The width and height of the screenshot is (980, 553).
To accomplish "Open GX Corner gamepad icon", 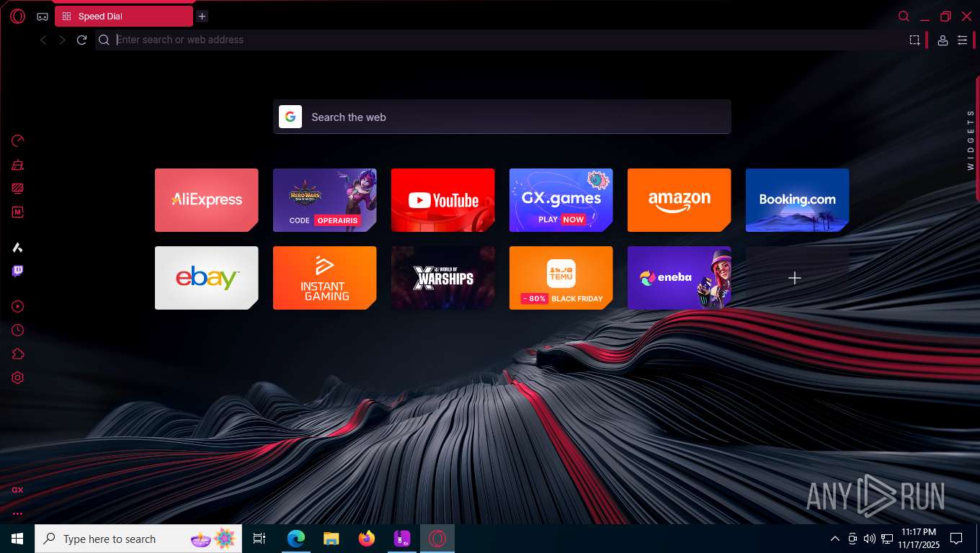I will [43, 17].
